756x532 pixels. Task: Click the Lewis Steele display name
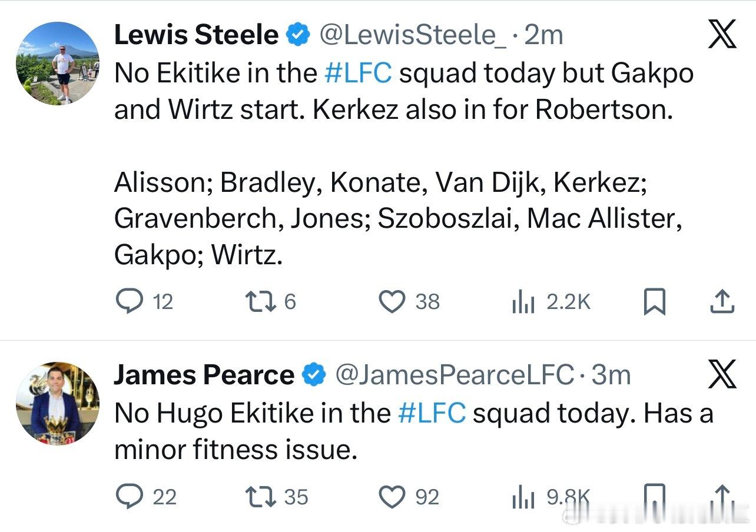click(x=196, y=35)
